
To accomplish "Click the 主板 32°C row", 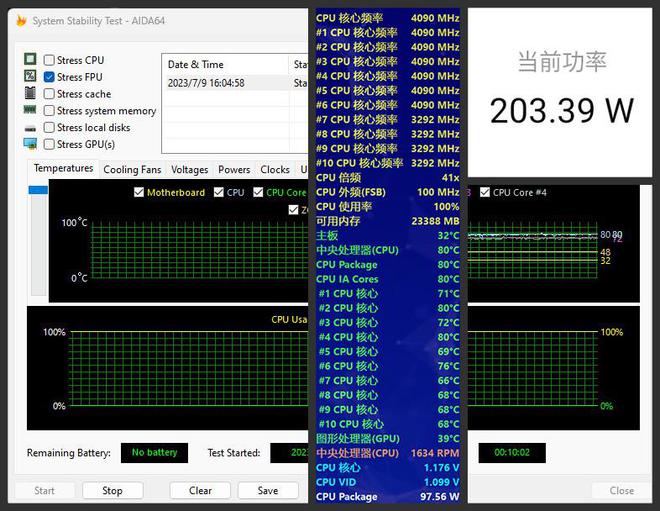I will (387, 236).
